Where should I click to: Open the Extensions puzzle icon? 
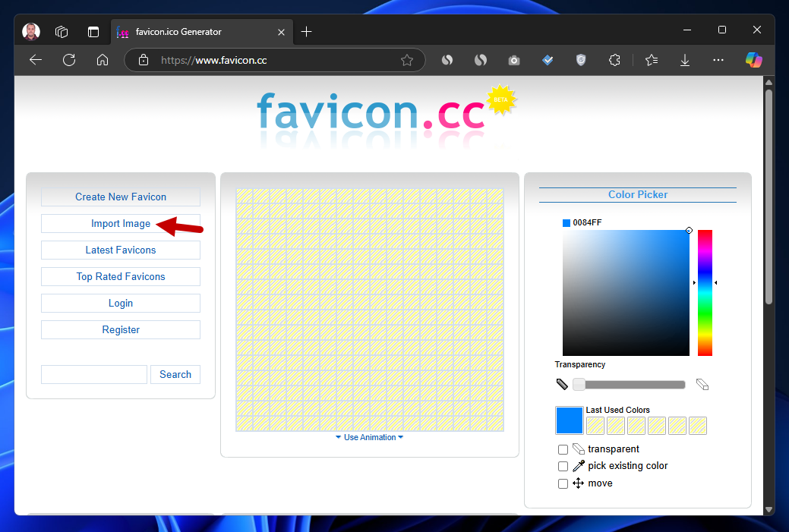[614, 61]
